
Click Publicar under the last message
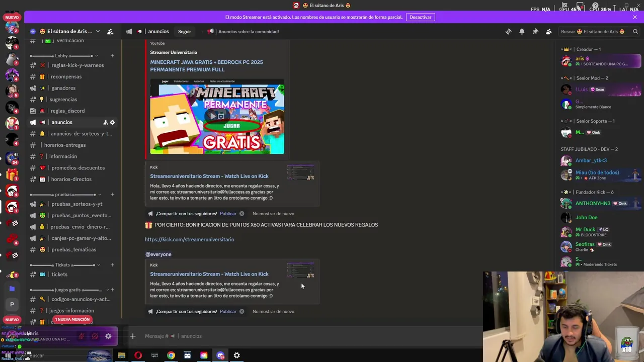click(x=228, y=311)
